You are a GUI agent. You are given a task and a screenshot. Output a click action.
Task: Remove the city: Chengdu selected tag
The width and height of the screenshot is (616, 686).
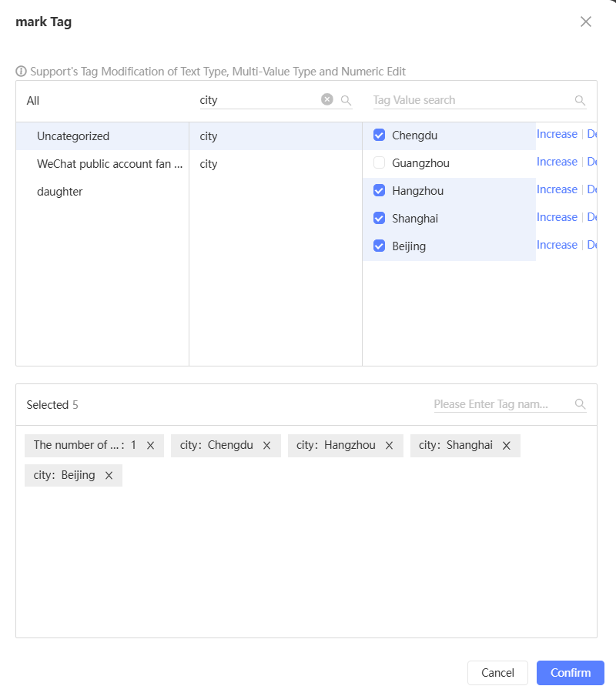[266, 445]
